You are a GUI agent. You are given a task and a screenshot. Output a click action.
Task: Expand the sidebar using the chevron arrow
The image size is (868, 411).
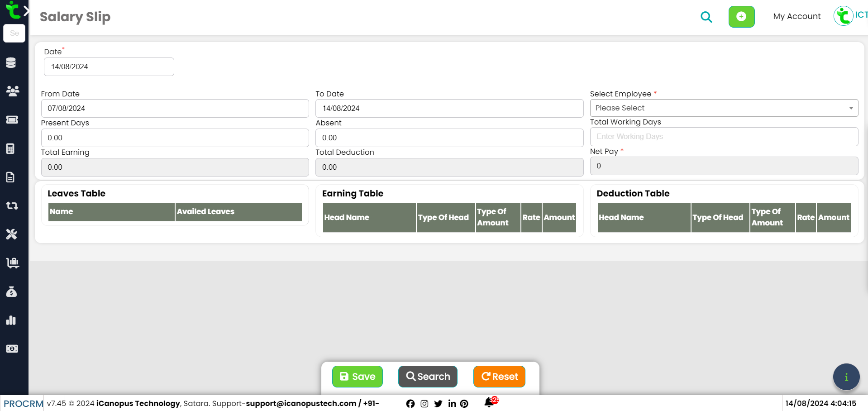[26, 11]
